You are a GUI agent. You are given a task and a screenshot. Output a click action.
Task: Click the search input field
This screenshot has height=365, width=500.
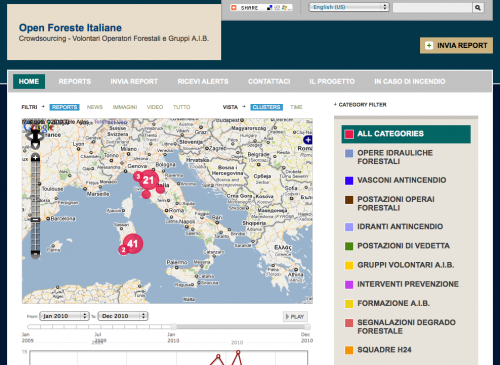pos(432,7)
